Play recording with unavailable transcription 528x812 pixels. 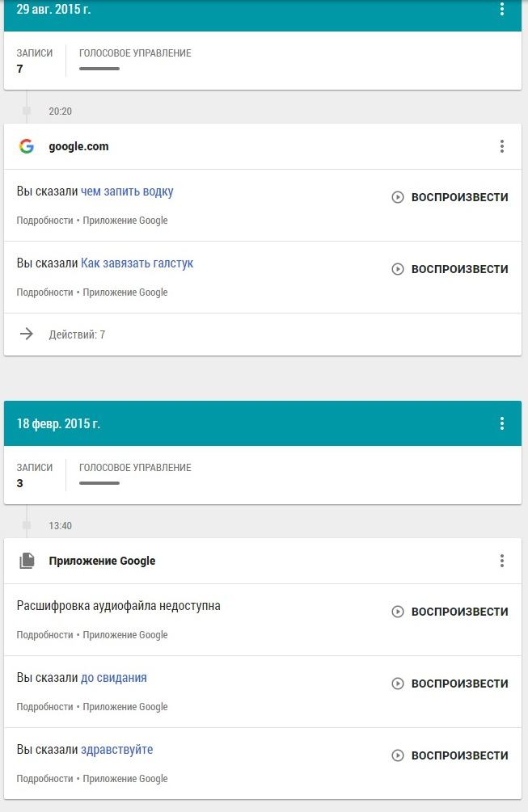450,612
